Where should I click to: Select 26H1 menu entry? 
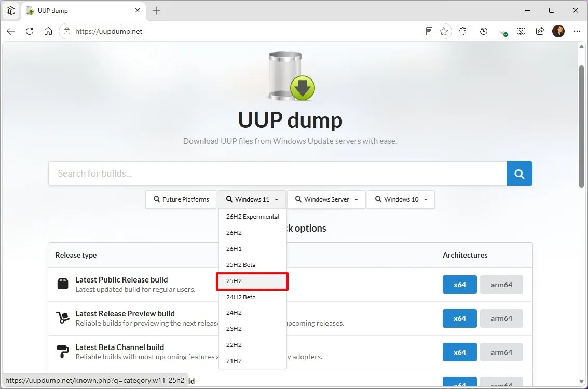click(252, 249)
